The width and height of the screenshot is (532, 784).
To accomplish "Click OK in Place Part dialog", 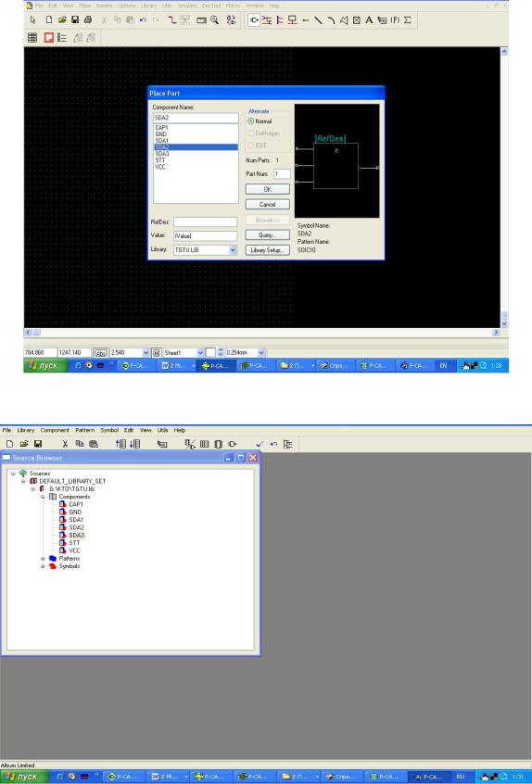I will [x=268, y=189].
